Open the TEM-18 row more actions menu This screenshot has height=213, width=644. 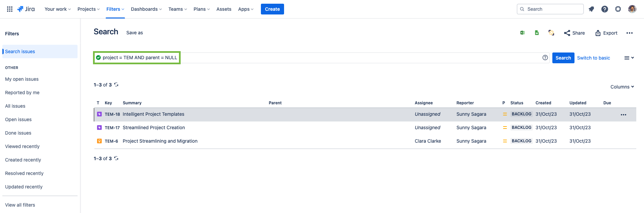coord(623,114)
